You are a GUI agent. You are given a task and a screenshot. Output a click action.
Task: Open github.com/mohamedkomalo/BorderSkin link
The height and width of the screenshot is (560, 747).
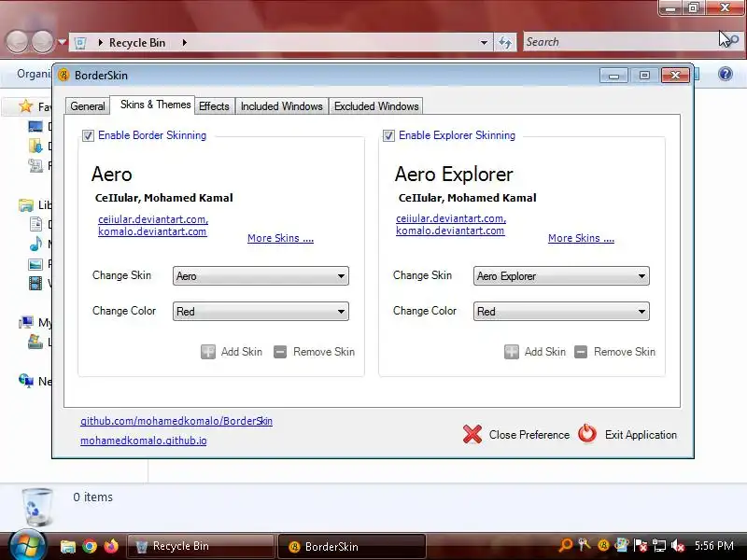pyautogui.click(x=176, y=421)
